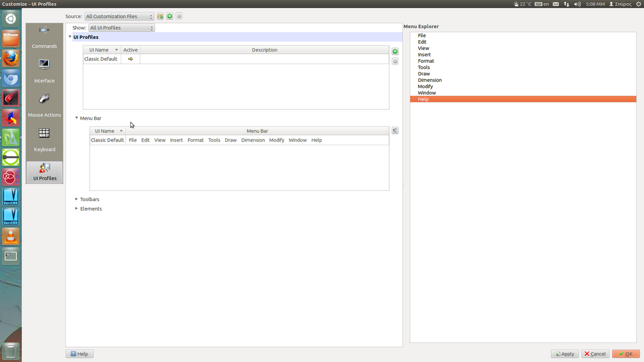Select the UI Profiles section
Viewport: 644px width, 362px height.
point(45,172)
